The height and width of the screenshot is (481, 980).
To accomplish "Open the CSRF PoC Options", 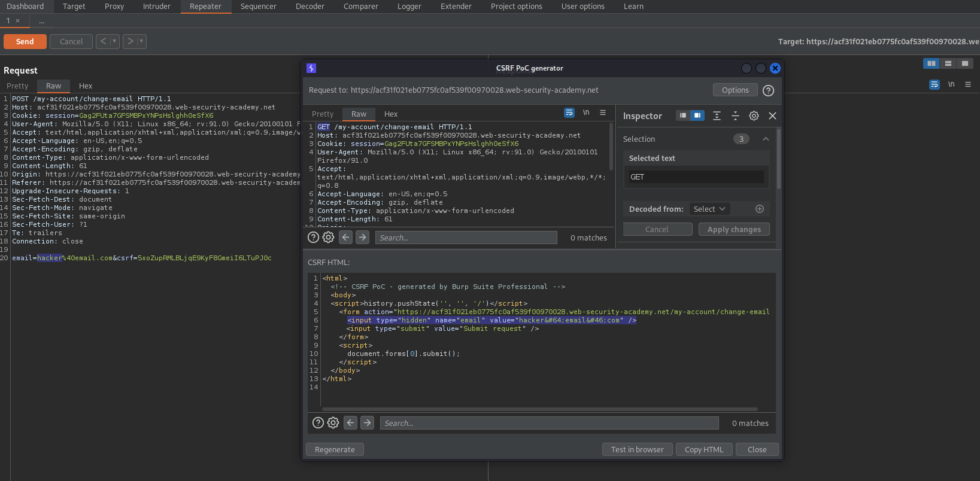I will pyautogui.click(x=735, y=90).
